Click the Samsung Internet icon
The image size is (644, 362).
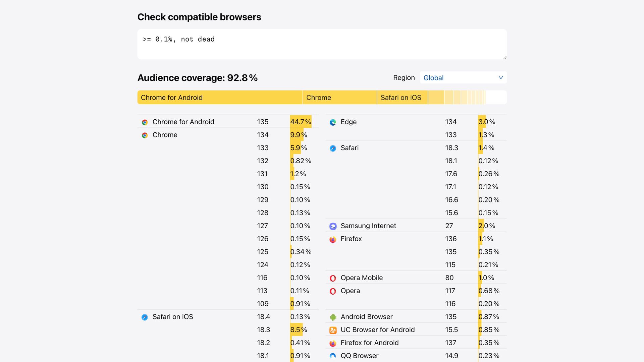(x=333, y=226)
